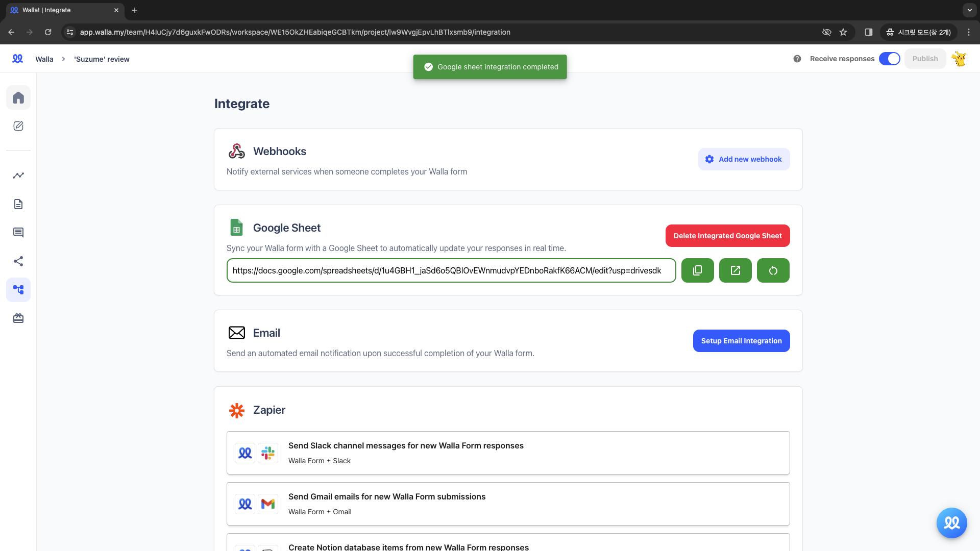This screenshot has width=980, height=551.
Task: Click Add new webhook
Action: 744,159
